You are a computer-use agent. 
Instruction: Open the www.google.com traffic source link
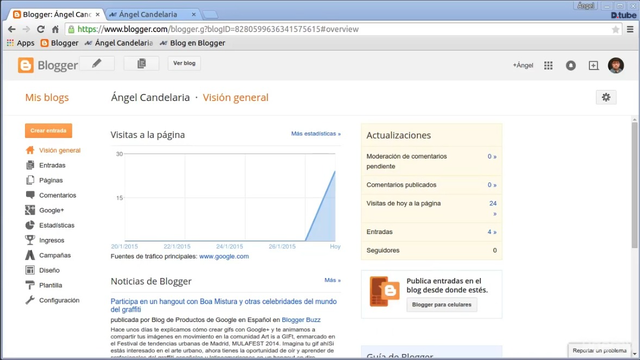[224, 256]
